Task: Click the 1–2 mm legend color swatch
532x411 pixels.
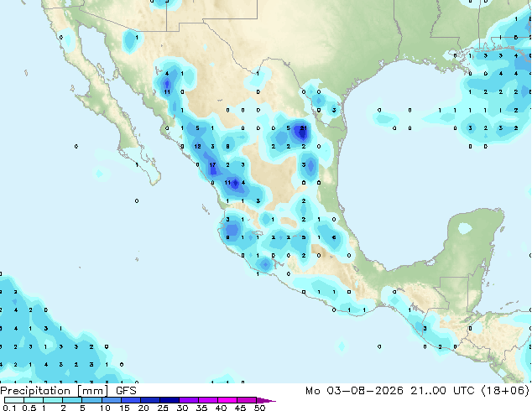Action: (53, 400)
